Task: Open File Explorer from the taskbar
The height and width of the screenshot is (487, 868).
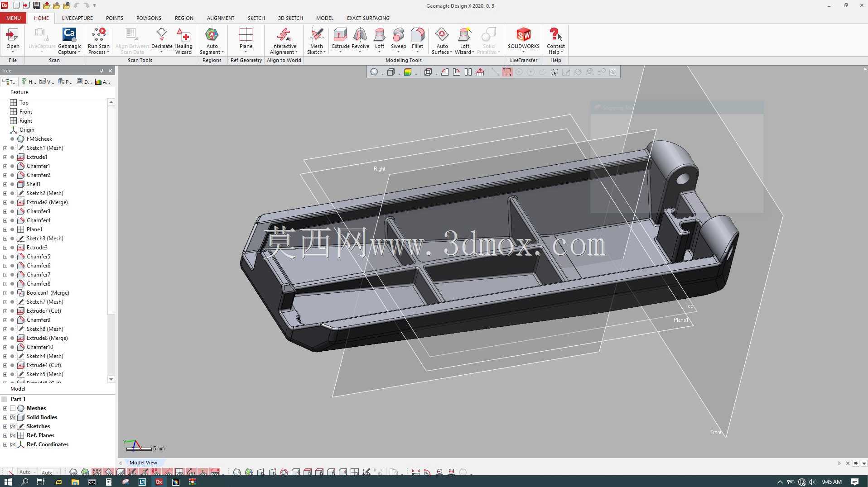Action: 75,482
